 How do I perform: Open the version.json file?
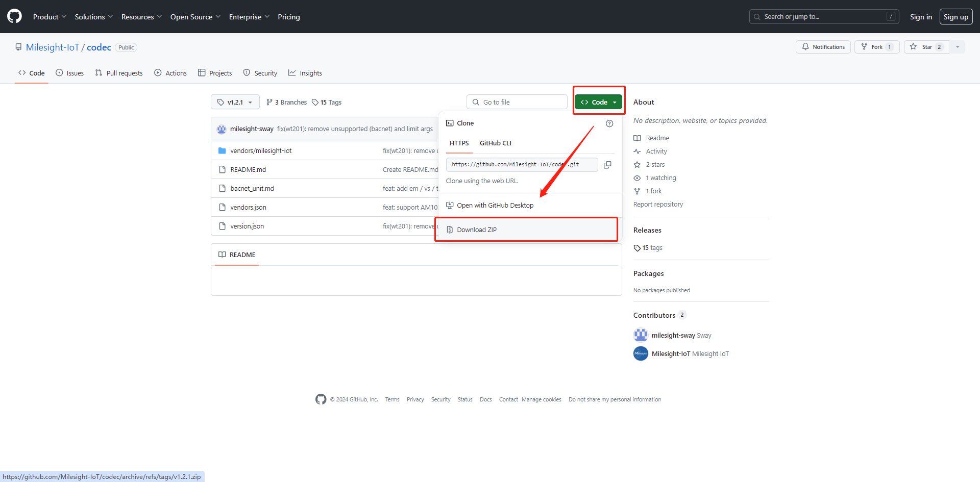247,226
